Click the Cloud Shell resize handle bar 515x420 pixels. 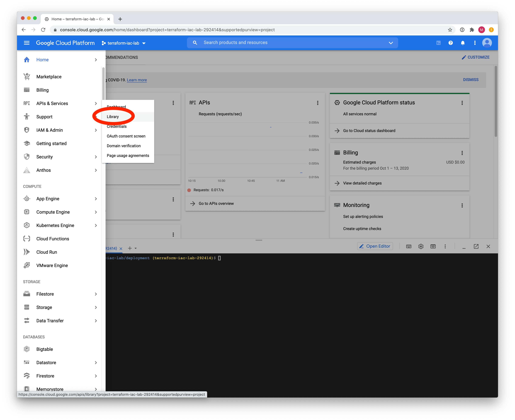pyautogui.click(x=259, y=240)
